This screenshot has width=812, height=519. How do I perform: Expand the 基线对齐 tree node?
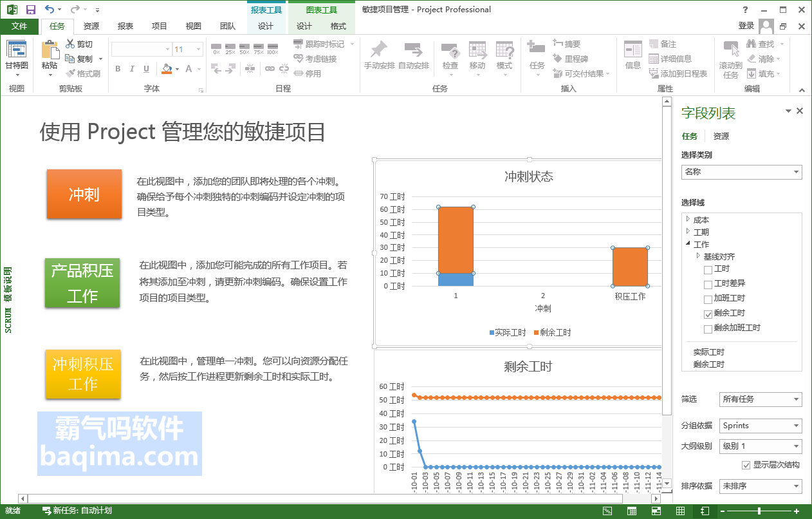698,256
